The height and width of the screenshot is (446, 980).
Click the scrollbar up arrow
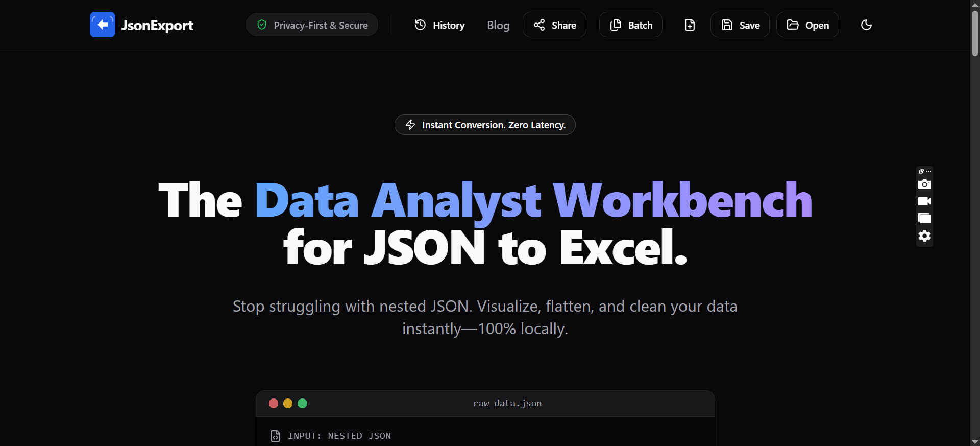[x=975, y=4]
